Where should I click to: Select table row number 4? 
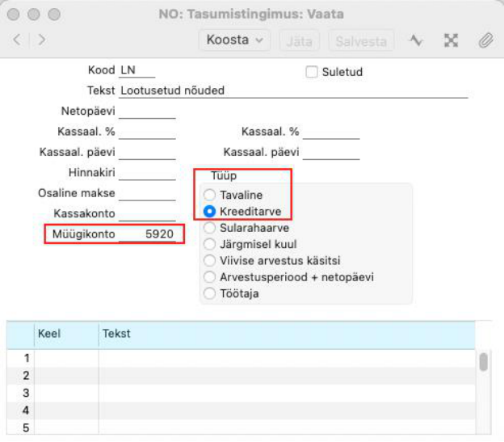click(x=241, y=410)
